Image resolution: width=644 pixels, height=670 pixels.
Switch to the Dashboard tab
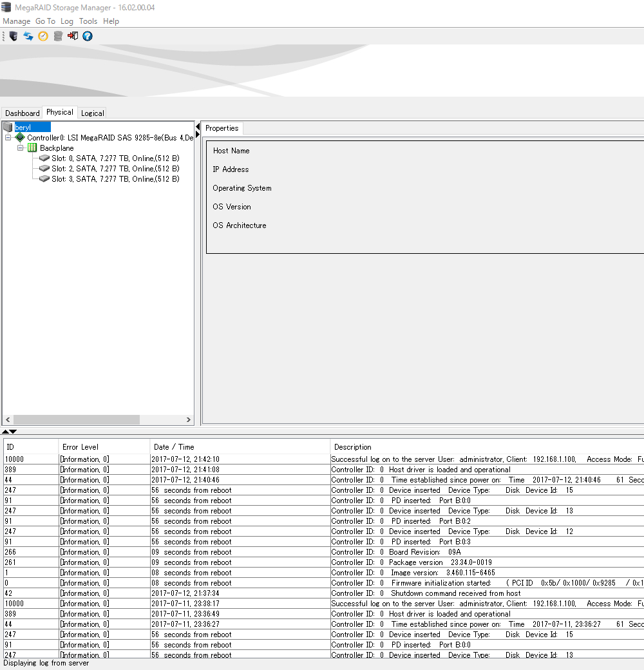click(22, 113)
